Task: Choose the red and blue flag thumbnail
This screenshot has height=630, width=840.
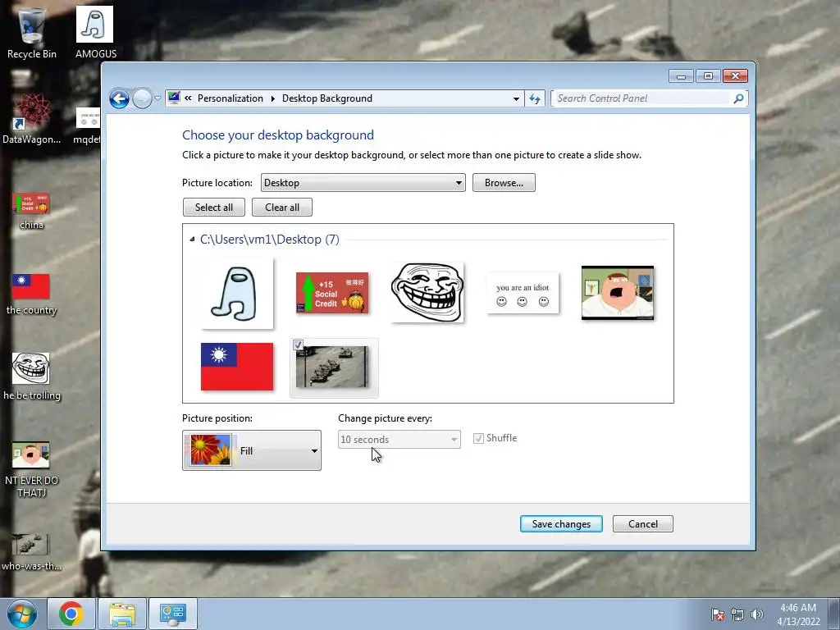Action: click(237, 367)
